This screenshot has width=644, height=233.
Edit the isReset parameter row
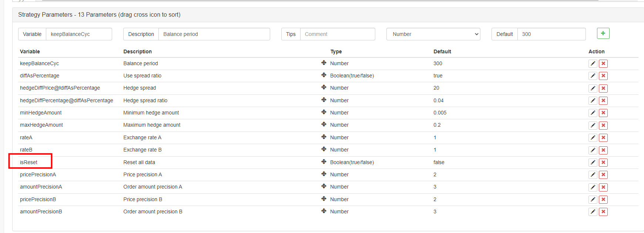(x=593, y=163)
